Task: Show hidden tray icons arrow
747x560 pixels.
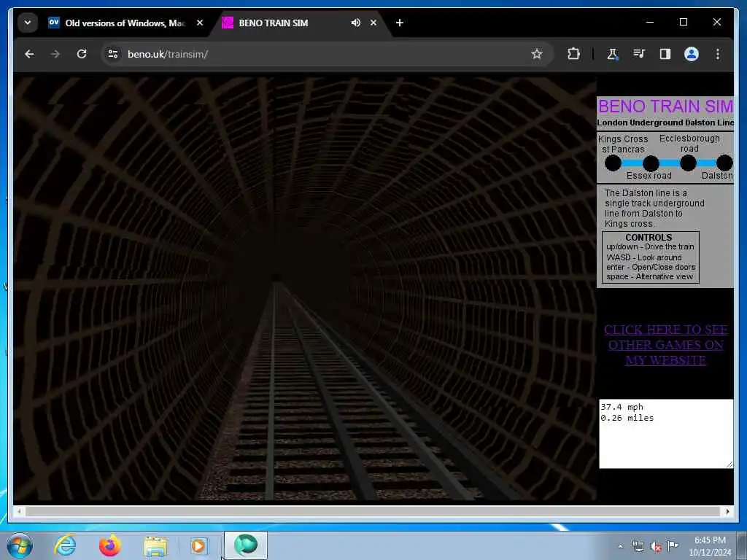Action: [620, 546]
